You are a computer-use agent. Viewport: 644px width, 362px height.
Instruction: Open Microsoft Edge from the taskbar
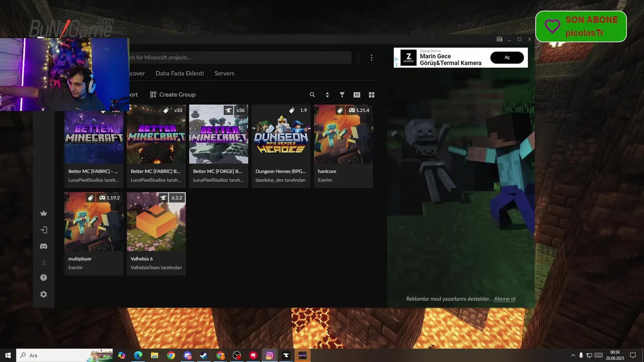(x=138, y=355)
